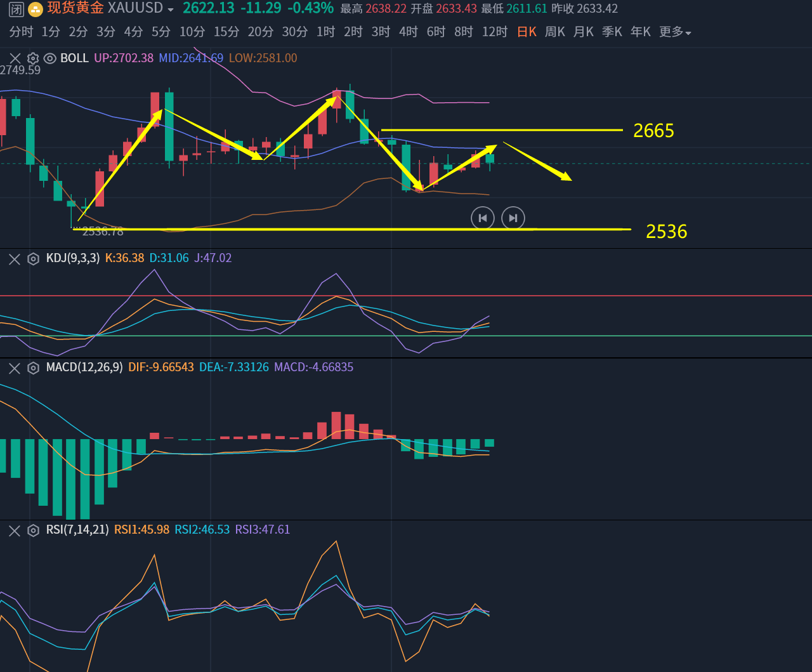Toggle BOLL visibility with eye icon
The height and width of the screenshot is (672, 812).
50,58
